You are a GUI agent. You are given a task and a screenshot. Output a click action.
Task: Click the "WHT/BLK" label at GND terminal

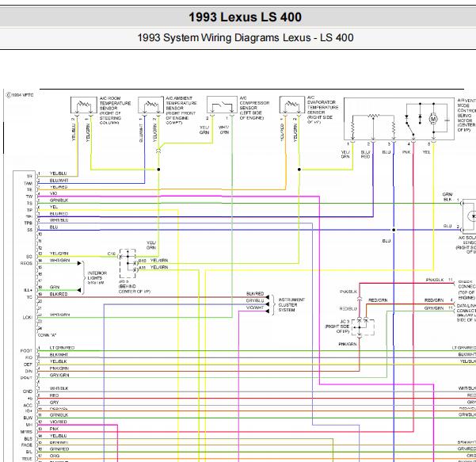[59, 388]
